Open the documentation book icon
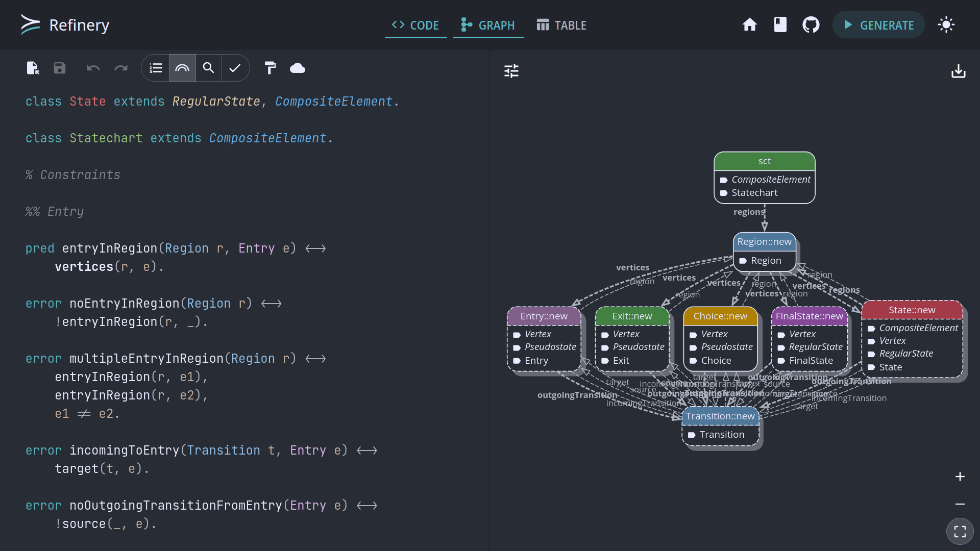This screenshot has width=980, height=551. coord(780,25)
